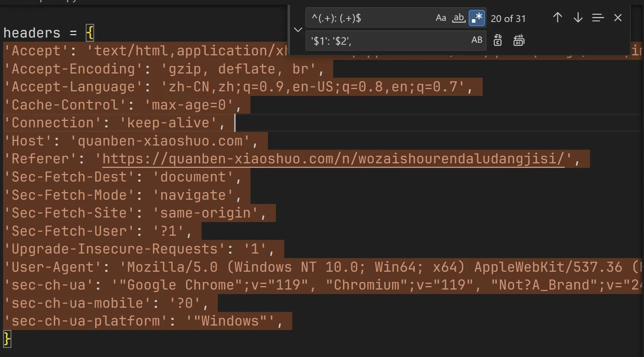This screenshot has height=357, width=644.
Task: Click the Replace single match icon
Action: click(498, 40)
